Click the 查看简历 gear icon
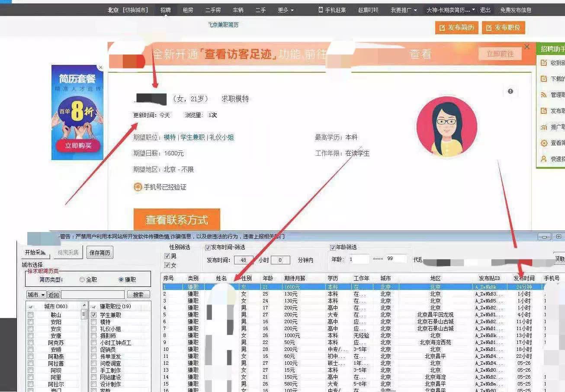 point(544,143)
